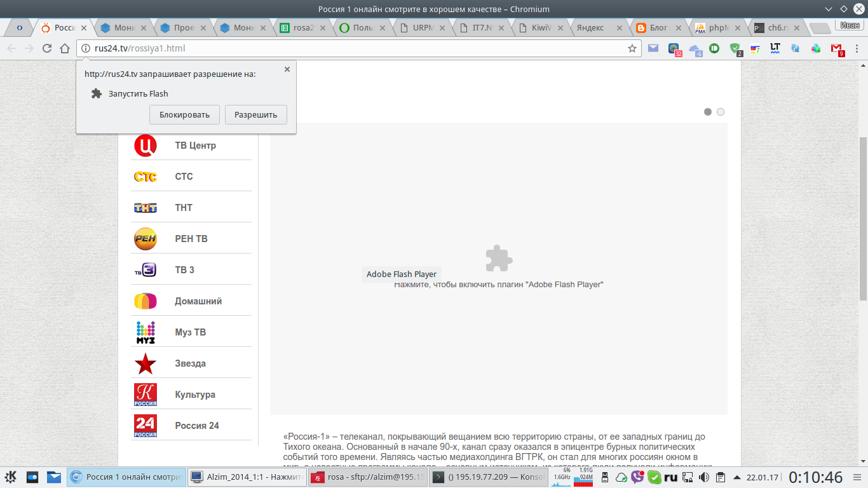Enable Flash via the puzzle-piece plugin icon
This screenshot has height=488, width=868.
(x=499, y=259)
